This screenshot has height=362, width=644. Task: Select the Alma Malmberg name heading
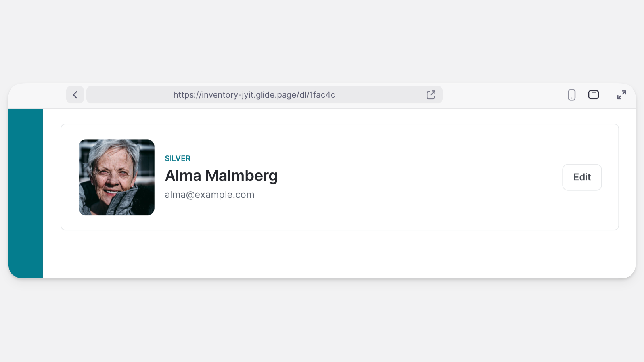(221, 176)
